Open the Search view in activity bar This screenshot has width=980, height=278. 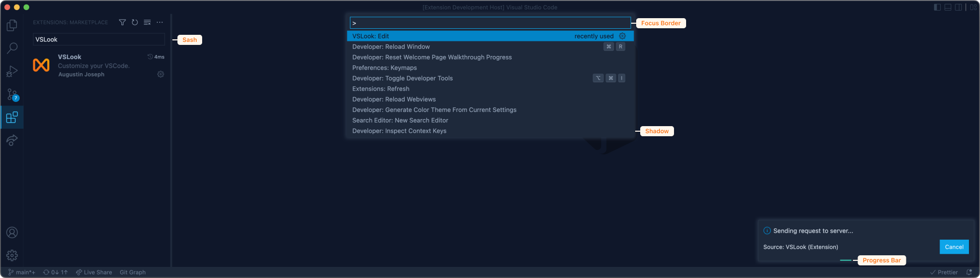point(12,48)
